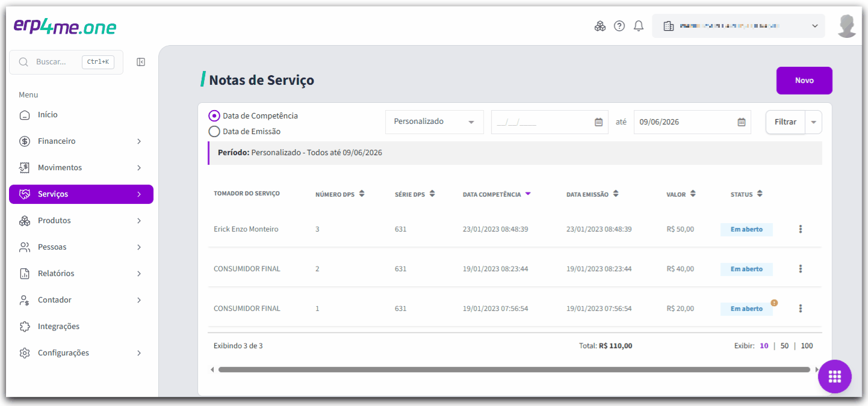The height and width of the screenshot is (406, 868).
Task: Sort by Status column
Action: 746,194
